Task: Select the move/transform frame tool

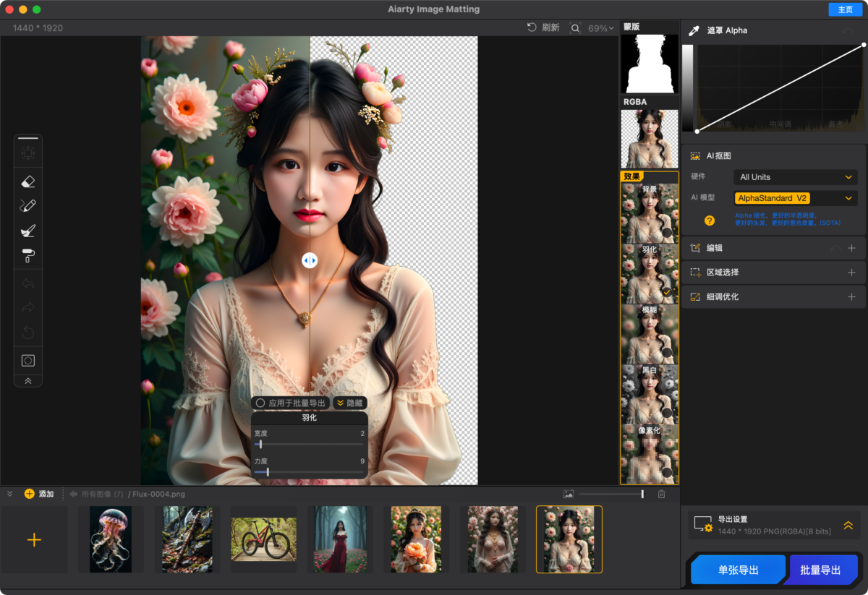Action: [x=28, y=153]
